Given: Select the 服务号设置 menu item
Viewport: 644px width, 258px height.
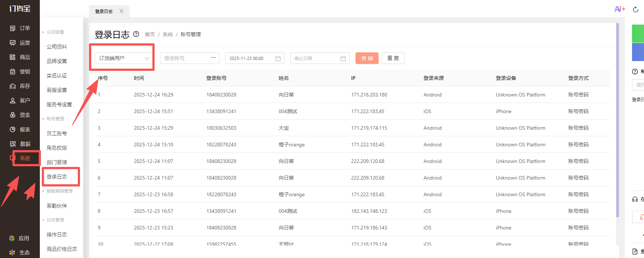Looking at the screenshot, I should pos(59,104).
